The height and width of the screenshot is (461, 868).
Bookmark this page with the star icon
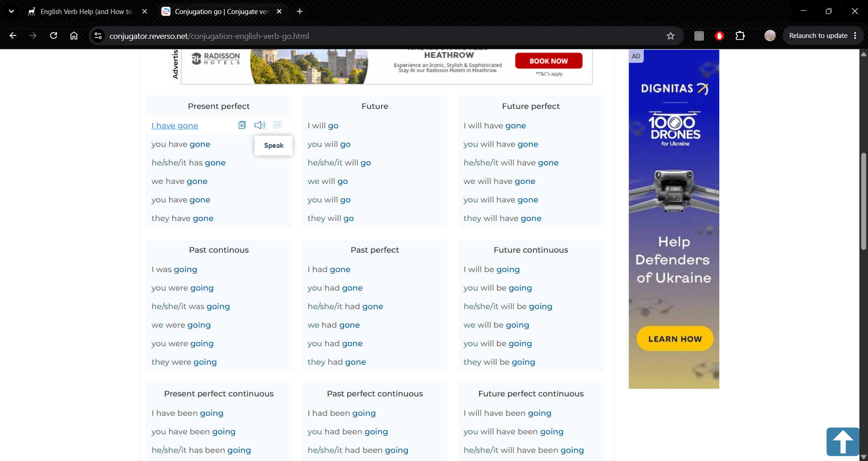(x=670, y=36)
